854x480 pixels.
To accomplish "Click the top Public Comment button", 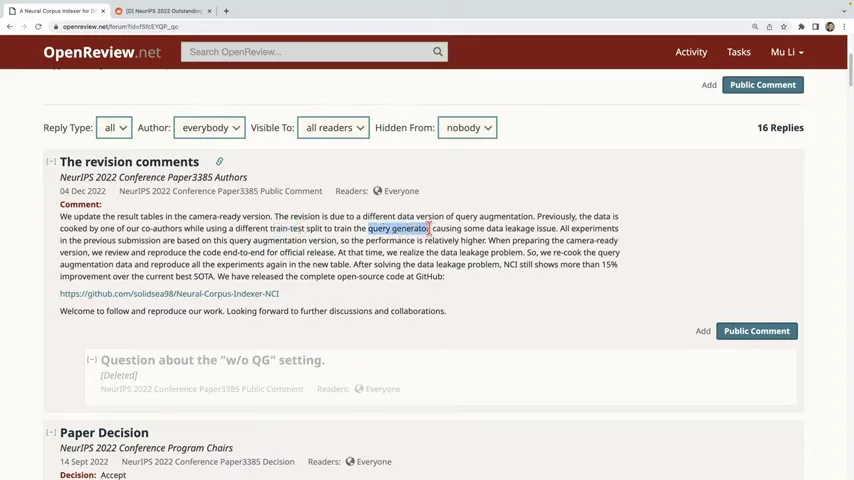I will [x=762, y=85].
